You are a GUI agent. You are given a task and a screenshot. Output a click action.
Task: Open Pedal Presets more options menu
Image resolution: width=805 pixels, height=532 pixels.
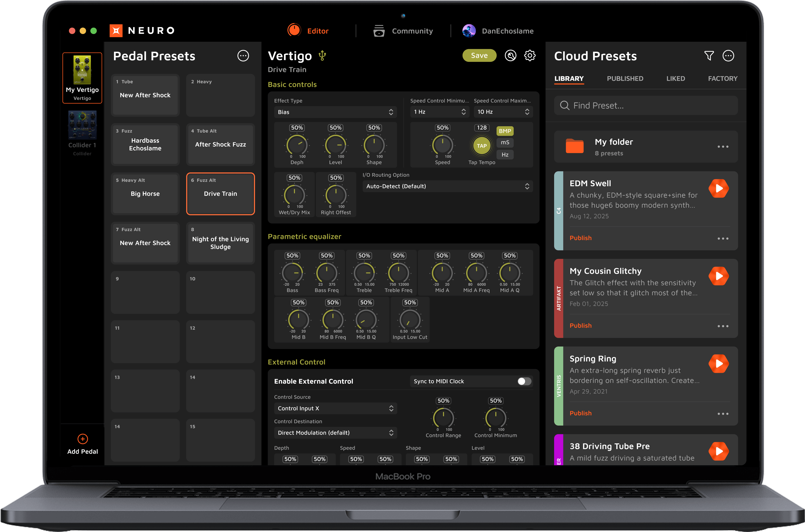[x=243, y=56]
